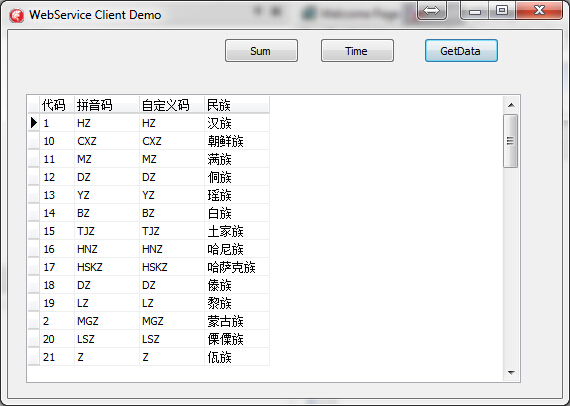The width and height of the screenshot is (570, 406).
Task: Click CXZ in the 拼音码 column
Action: (x=107, y=141)
